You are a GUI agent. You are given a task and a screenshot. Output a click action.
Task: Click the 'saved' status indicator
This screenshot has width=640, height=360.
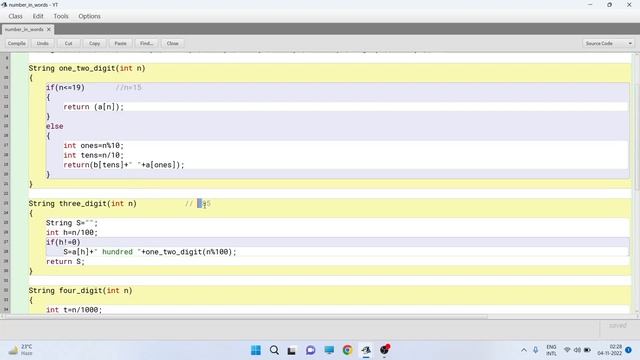coord(618,325)
